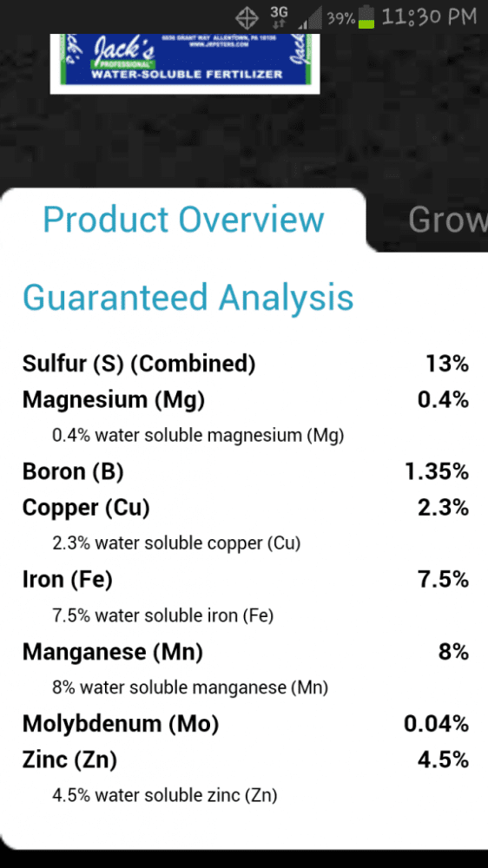Tap the 11:30 PM clock
Image resolution: width=488 pixels, height=868 pixels.
pos(429,17)
